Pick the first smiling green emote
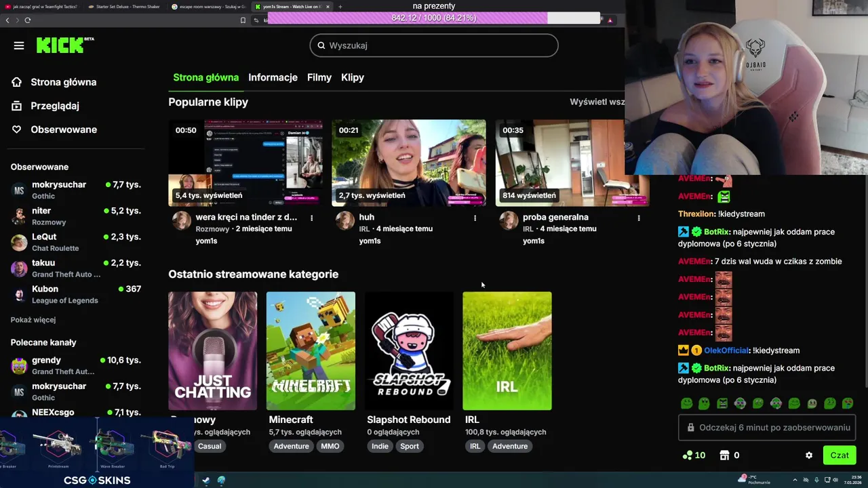Screen dimensions: 868x488 pyautogui.click(x=687, y=404)
